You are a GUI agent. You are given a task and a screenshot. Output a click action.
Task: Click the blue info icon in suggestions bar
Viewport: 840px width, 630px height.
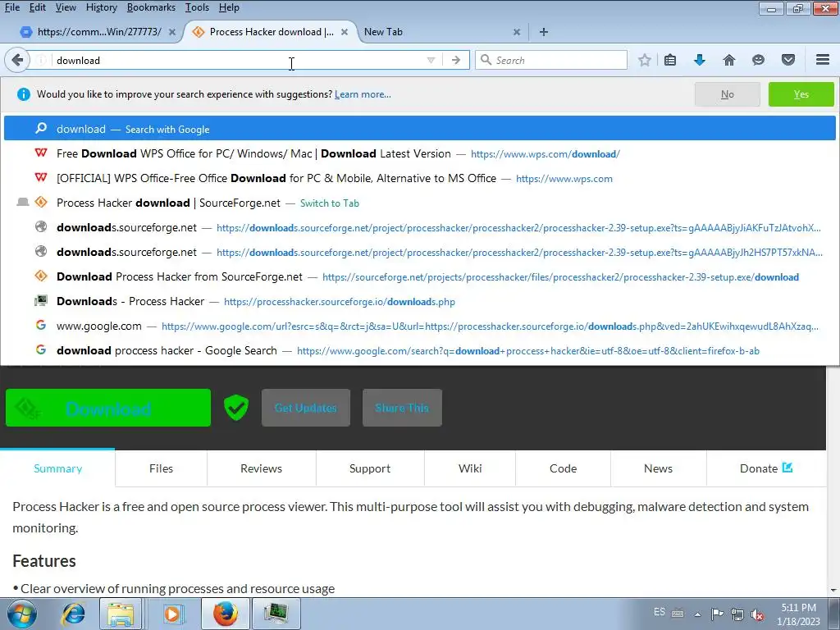click(x=24, y=94)
